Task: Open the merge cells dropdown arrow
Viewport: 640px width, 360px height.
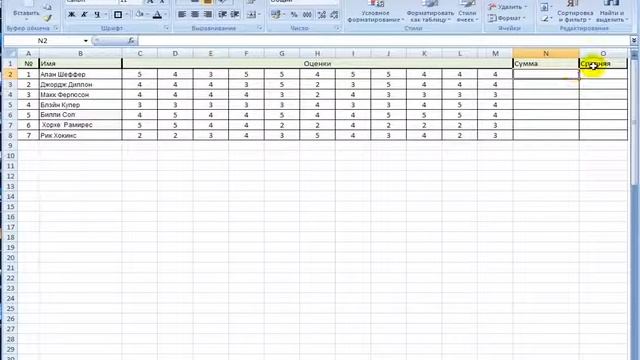Action: point(259,15)
